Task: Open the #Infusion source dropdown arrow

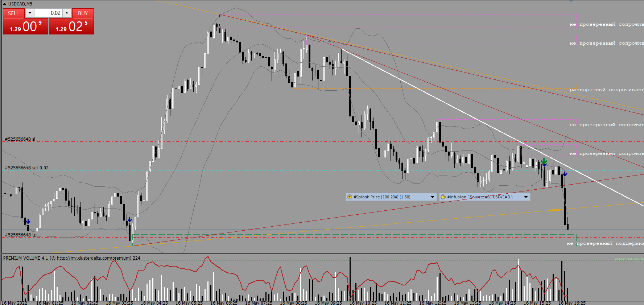Action: (x=526, y=197)
